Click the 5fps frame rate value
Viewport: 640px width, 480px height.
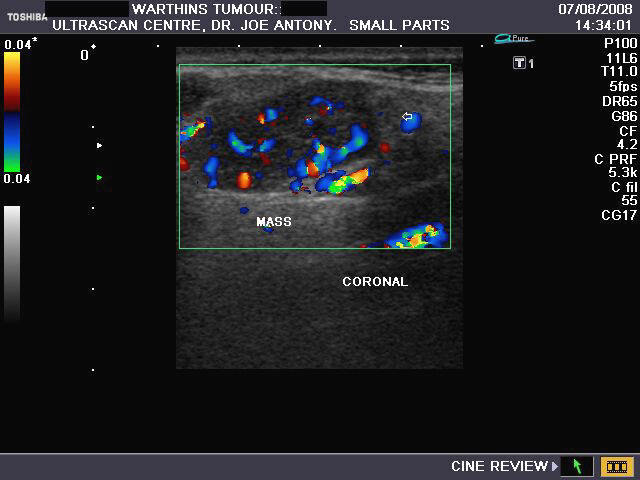[x=623, y=86]
